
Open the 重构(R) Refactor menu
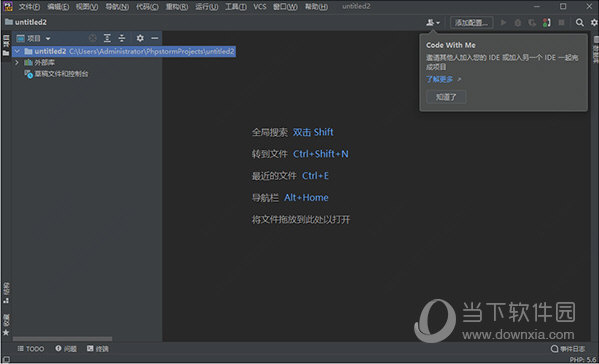click(x=176, y=7)
